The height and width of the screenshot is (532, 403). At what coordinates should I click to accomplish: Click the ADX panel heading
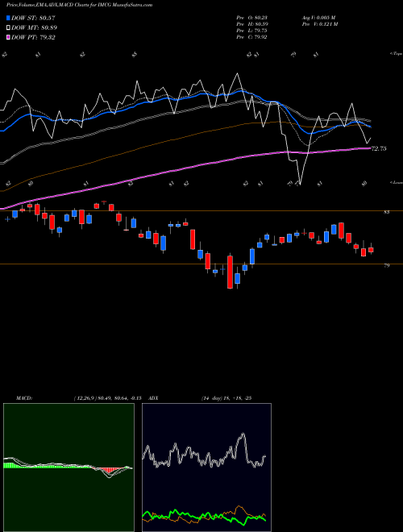click(153, 398)
